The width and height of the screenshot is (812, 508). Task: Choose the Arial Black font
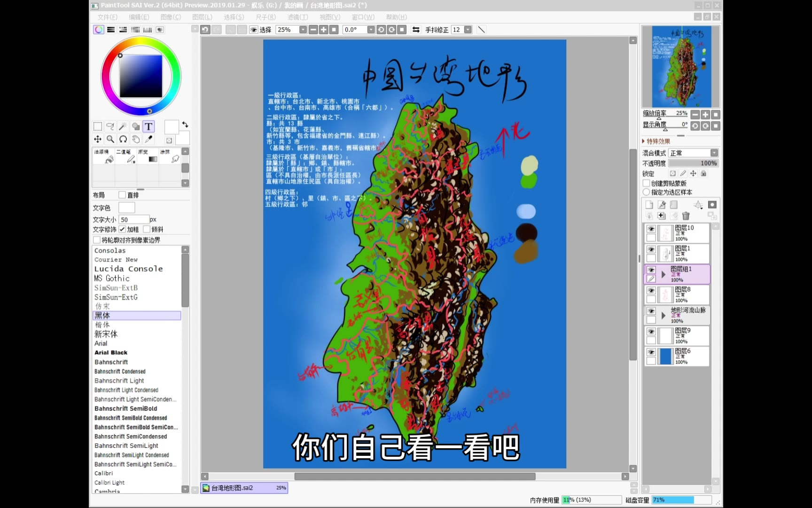point(111,353)
